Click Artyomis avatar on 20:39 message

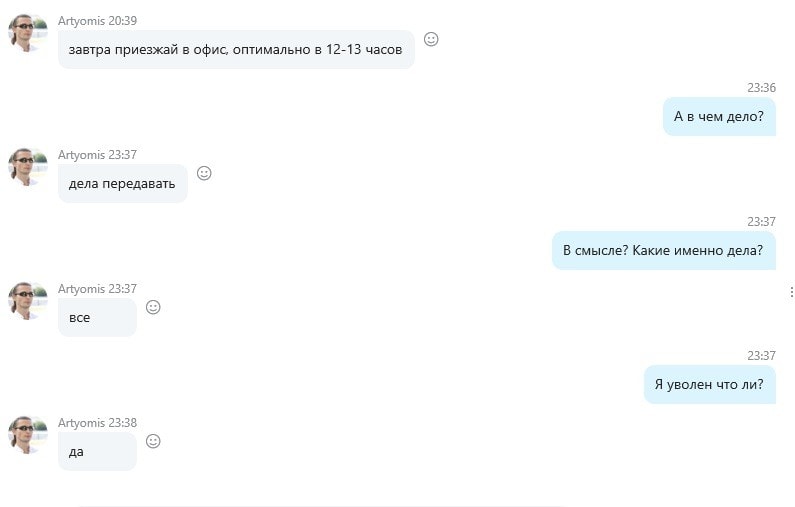(28, 33)
